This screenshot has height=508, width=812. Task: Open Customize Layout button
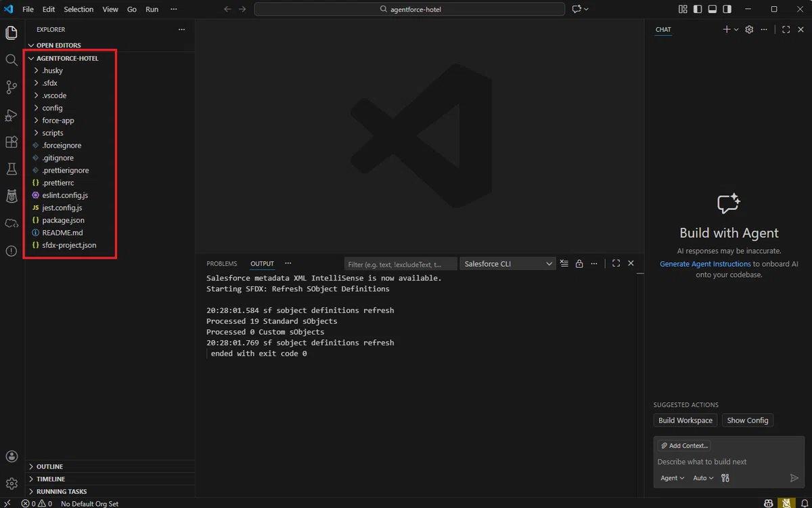point(682,9)
